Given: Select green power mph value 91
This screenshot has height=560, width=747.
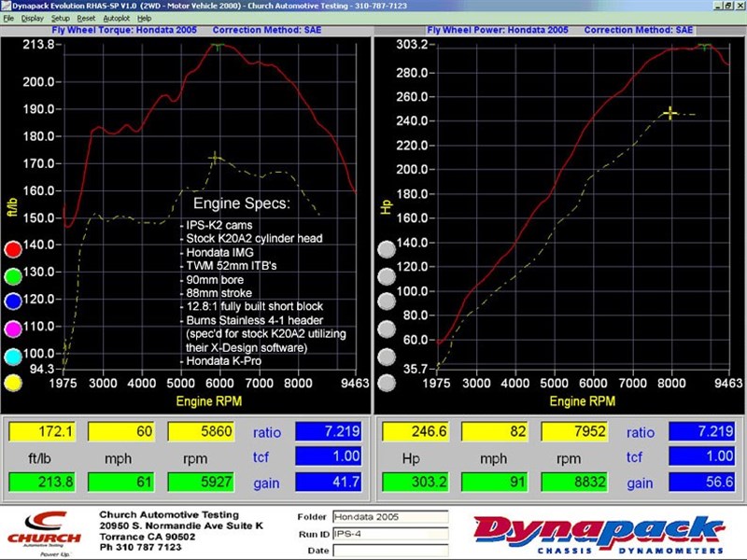Looking at the screenshot, I should (x=495, y=482).
